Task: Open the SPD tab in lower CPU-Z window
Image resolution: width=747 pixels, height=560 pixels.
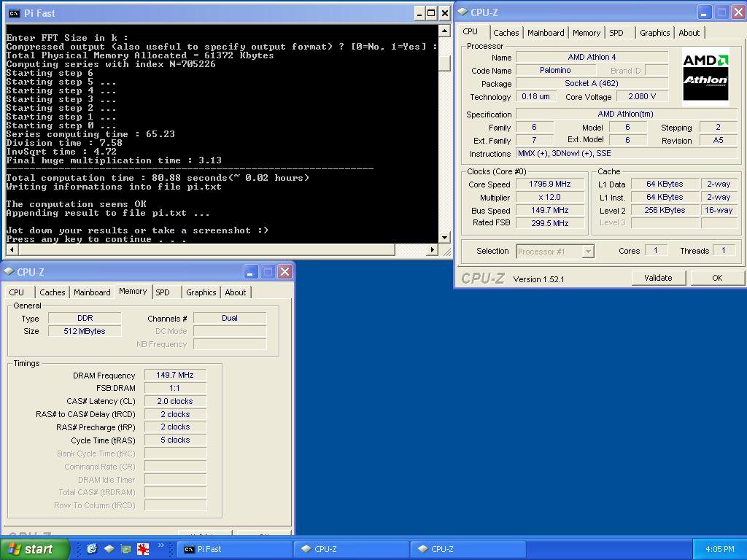Action: [x=163, y=292]
